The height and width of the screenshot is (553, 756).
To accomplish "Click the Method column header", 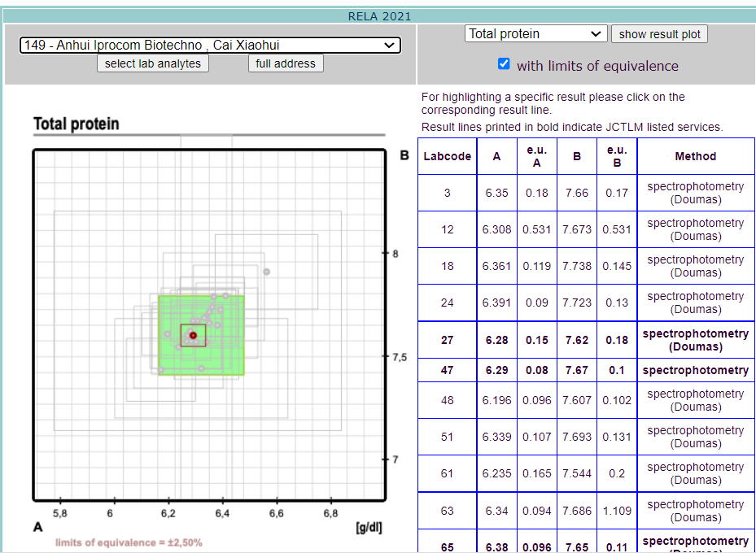I will (x=695, y=156).
